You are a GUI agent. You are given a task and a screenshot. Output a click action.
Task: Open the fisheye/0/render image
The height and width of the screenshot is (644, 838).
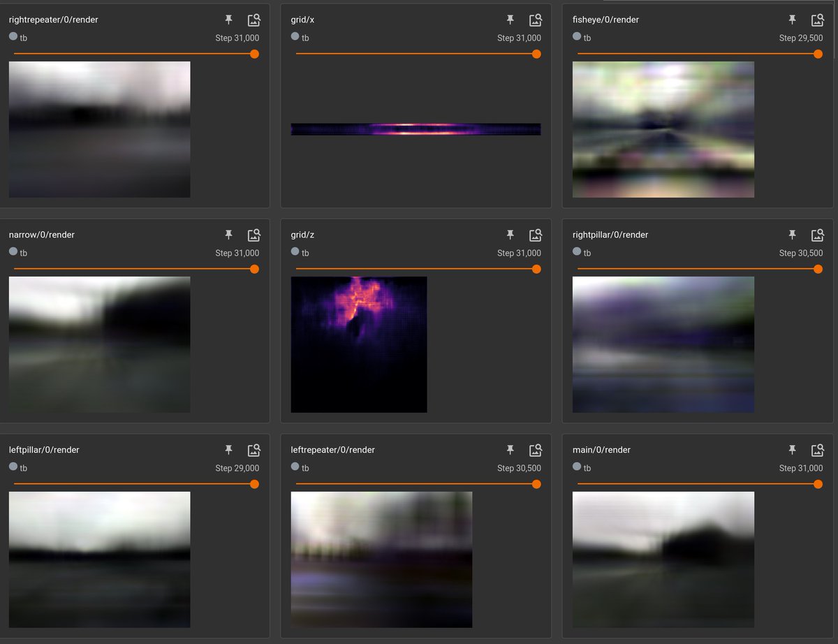pyautogui.click(x=663, y=129)
